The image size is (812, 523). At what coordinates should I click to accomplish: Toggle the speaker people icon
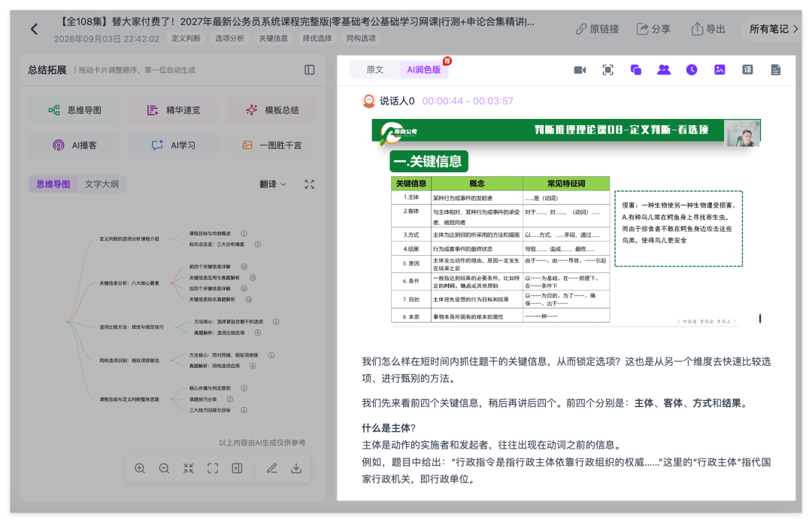pyautogui.click(x=663, y=70)
